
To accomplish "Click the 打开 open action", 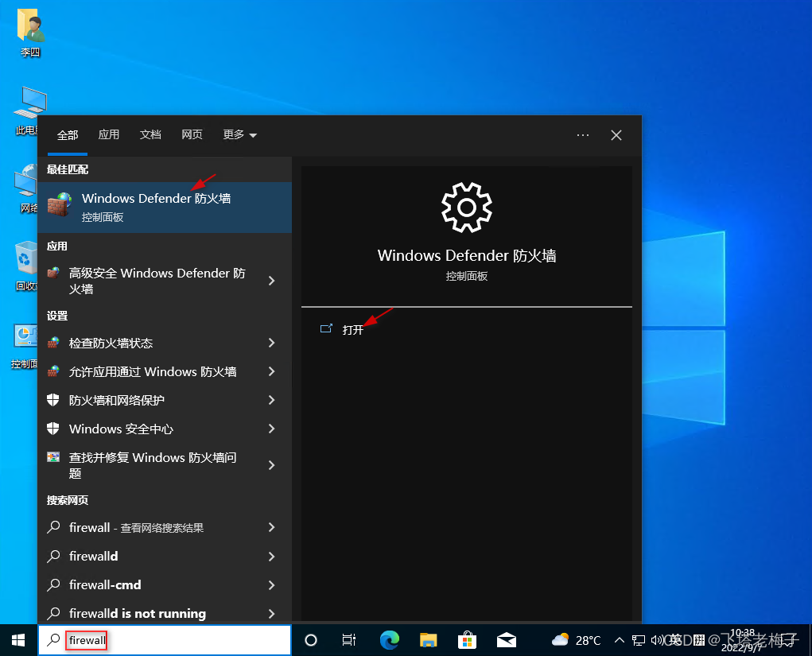I will [x=352, y=330].
